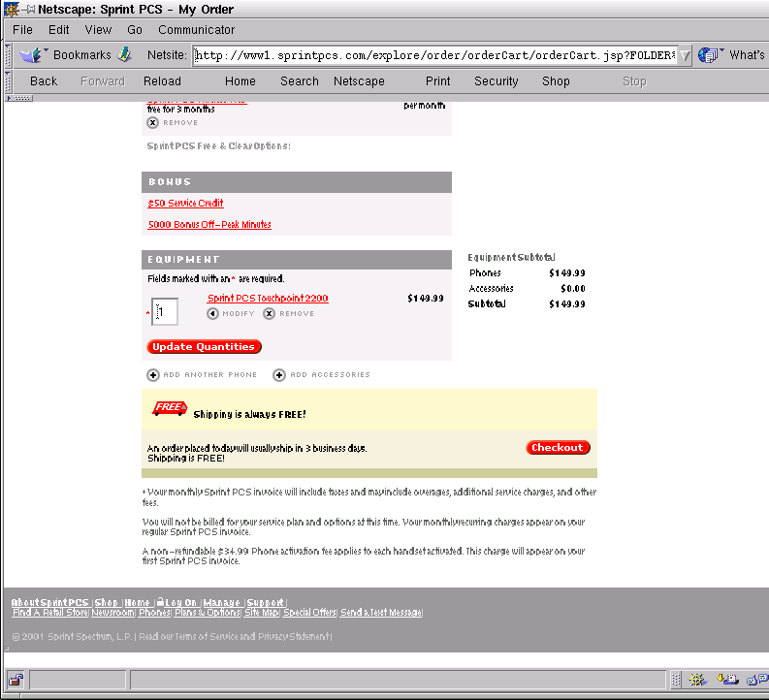Open the Security info button

pos(496,81)
